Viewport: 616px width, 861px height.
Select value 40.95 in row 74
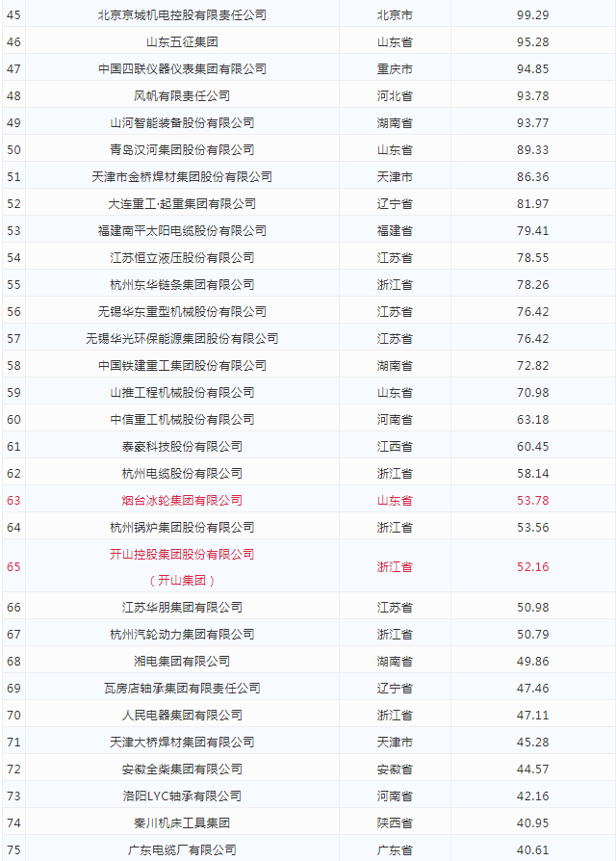pyautogui.click(x=532, y=822)
